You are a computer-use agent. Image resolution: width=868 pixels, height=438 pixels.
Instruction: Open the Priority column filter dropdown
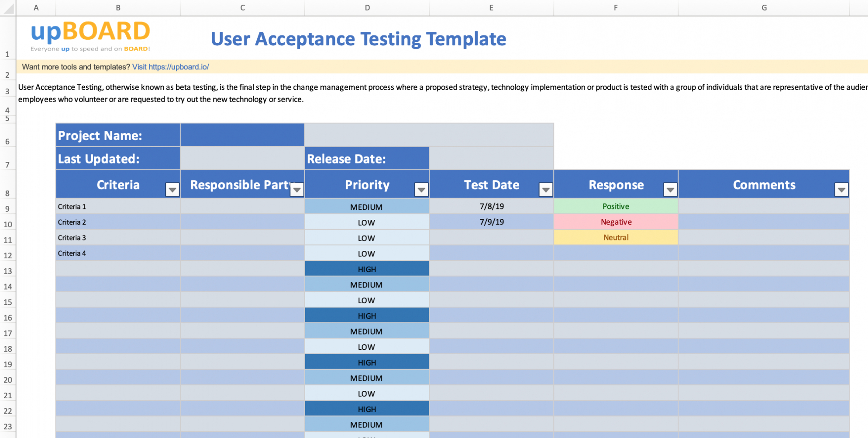click(421, 189)
